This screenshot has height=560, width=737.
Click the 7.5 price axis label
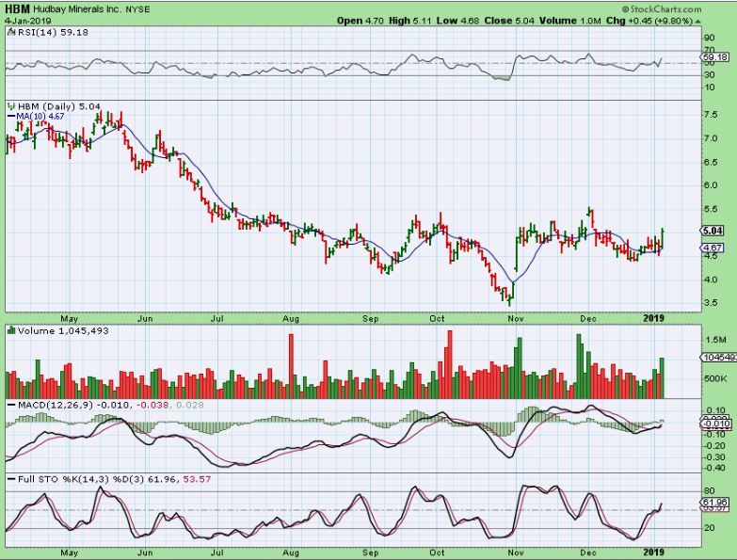[x=711, y=115]
